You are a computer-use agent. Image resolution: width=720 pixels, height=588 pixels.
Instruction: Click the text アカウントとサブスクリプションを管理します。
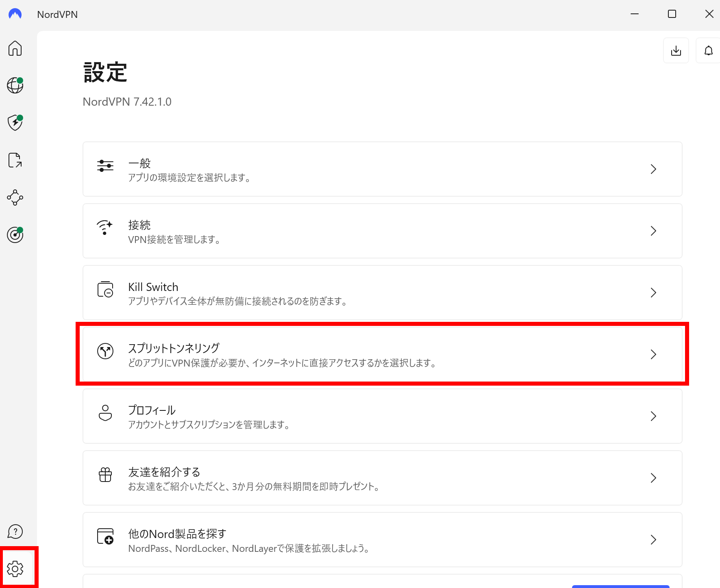209,425
